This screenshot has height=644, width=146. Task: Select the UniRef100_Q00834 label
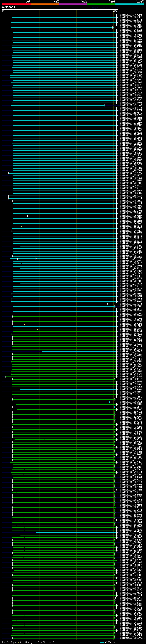pyautogui.click(x=131, y=65)
